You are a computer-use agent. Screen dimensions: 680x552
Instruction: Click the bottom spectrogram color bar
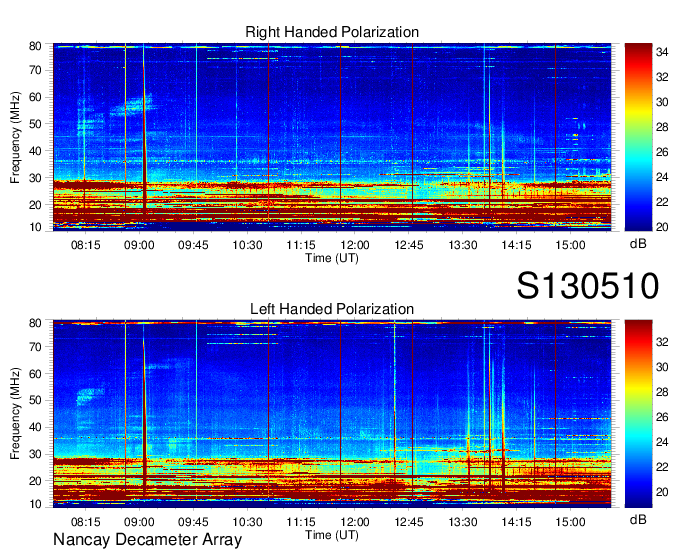click(x=638, y=414)
